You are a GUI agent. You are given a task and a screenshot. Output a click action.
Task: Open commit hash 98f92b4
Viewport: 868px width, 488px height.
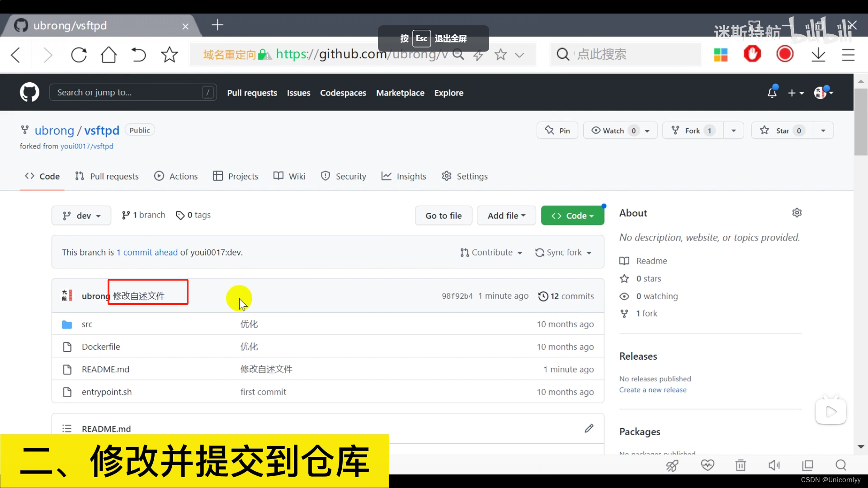[x=457, y=296]
